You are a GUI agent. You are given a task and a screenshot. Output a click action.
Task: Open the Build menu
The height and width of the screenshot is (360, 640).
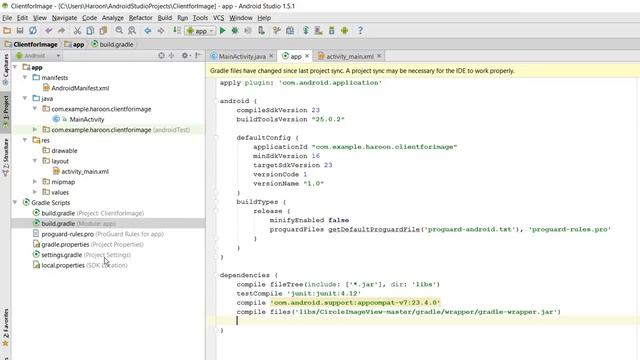pos(164,18)
